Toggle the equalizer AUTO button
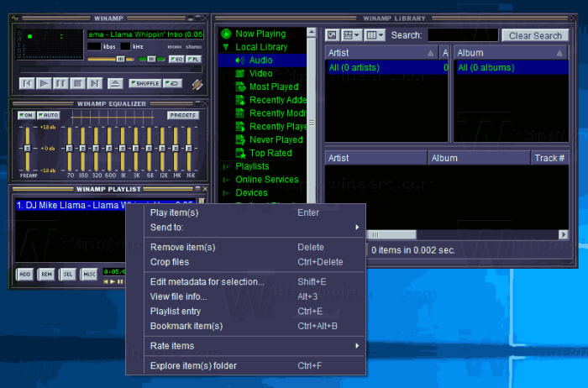 point(49,115)
